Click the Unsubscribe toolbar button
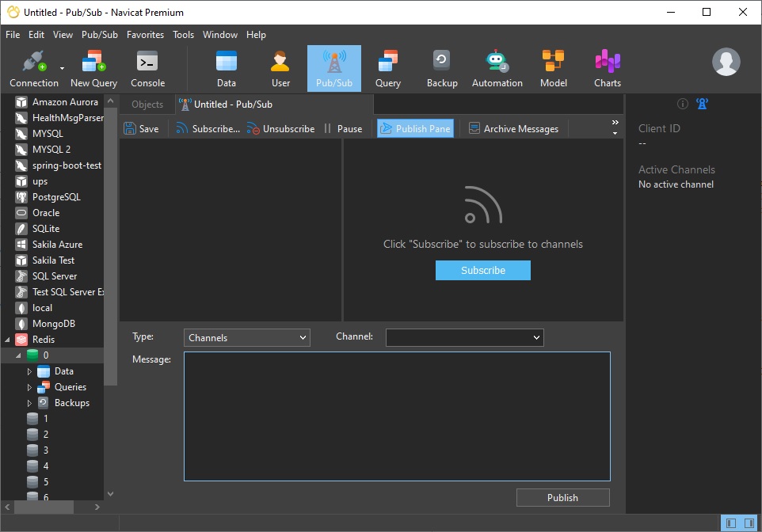762x532 pixels. pos(281,129)
